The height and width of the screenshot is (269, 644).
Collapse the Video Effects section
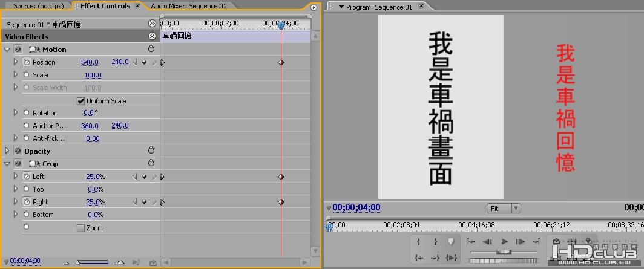(152, 36)
